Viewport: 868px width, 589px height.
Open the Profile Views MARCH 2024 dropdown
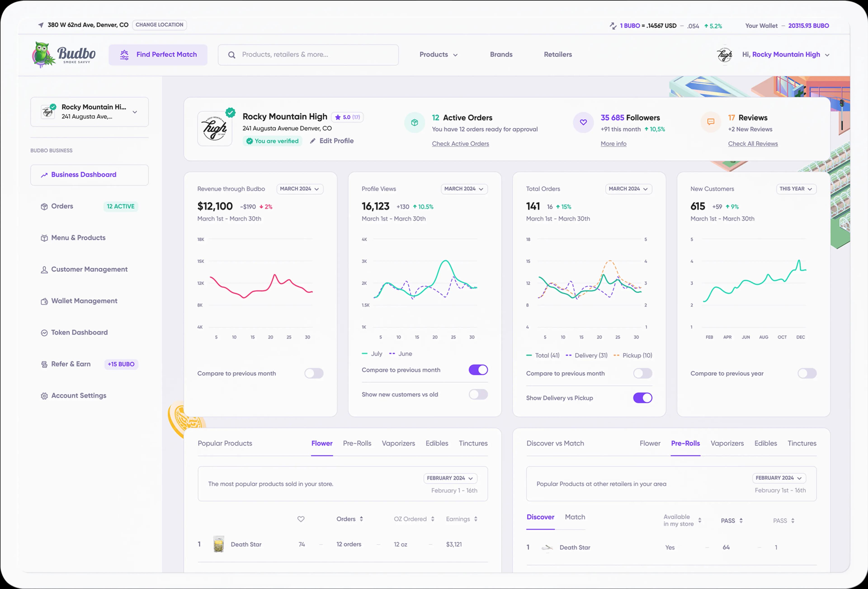[464, 189]
